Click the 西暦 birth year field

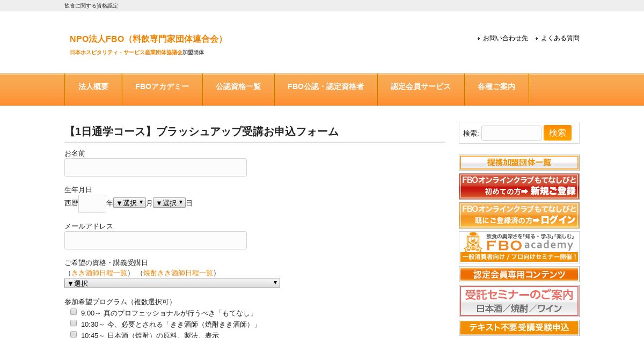92,204
